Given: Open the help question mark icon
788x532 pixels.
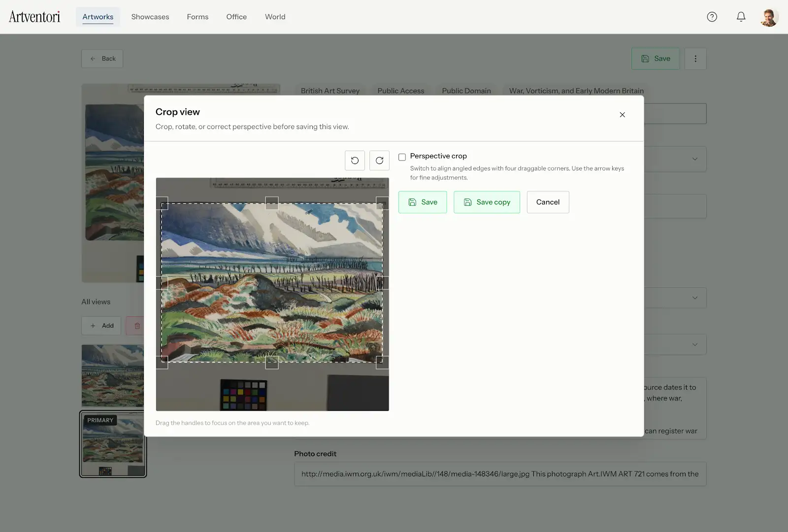Looking at the screenshot, I should (x=712, y=17).
